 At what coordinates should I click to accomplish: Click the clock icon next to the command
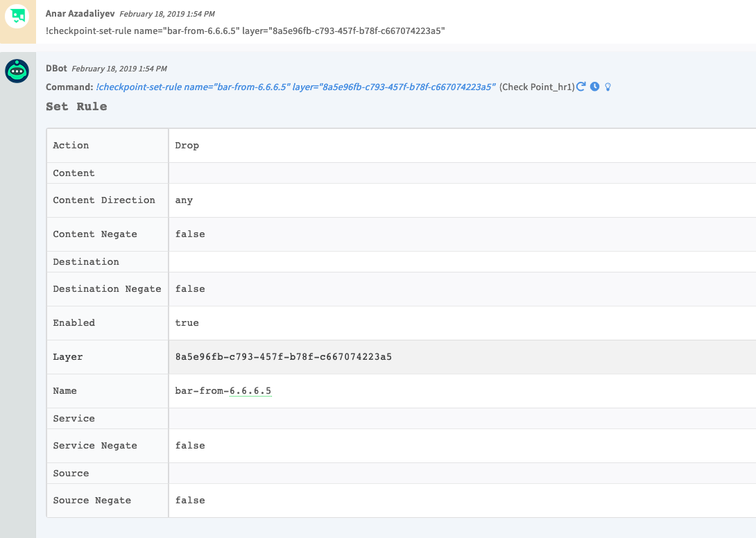click(x=594, y=86)
